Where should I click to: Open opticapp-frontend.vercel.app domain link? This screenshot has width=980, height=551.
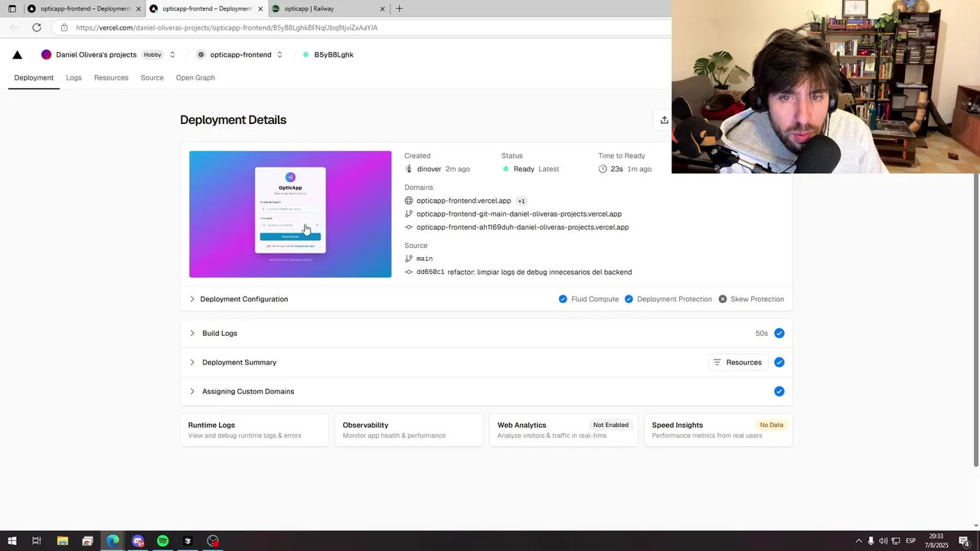(x=463, y=201)
